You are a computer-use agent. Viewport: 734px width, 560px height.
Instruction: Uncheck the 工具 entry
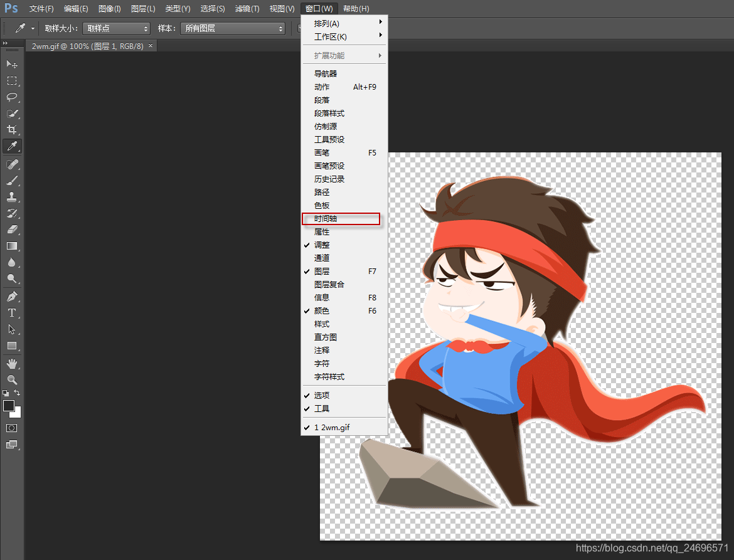click(x=344, y=408)
